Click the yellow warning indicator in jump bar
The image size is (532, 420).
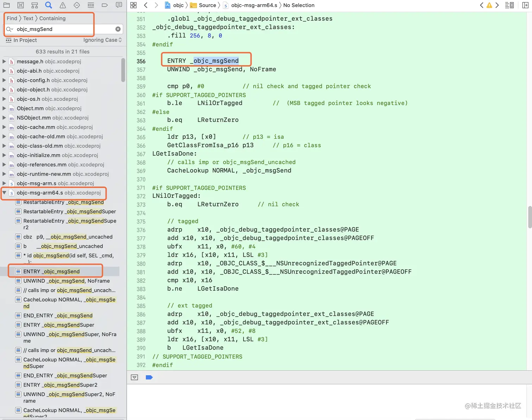[489, 5]
